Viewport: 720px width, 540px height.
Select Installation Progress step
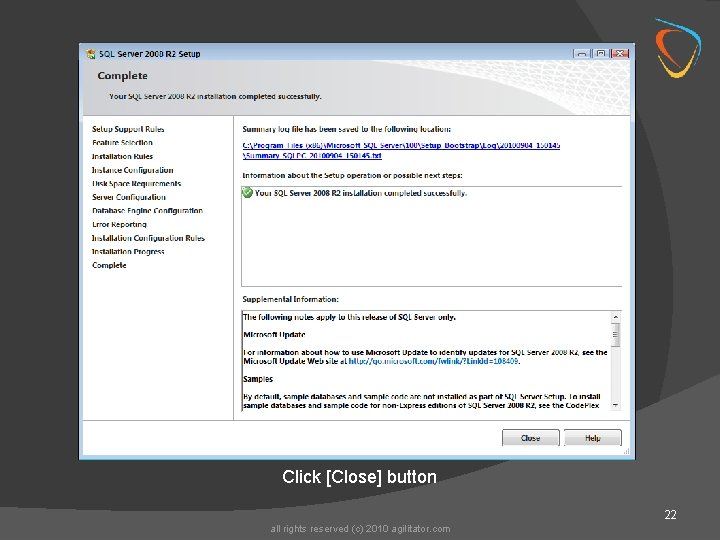(x=128, y=251)
